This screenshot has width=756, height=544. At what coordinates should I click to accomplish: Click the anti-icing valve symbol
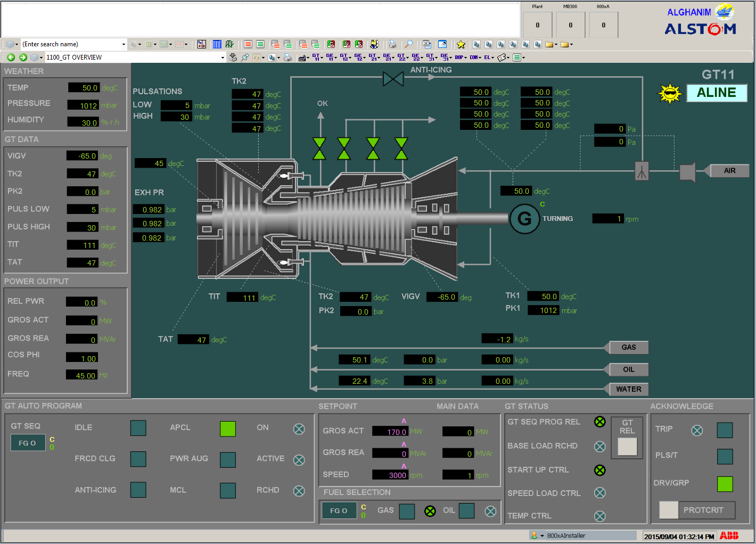pos(393,79)
